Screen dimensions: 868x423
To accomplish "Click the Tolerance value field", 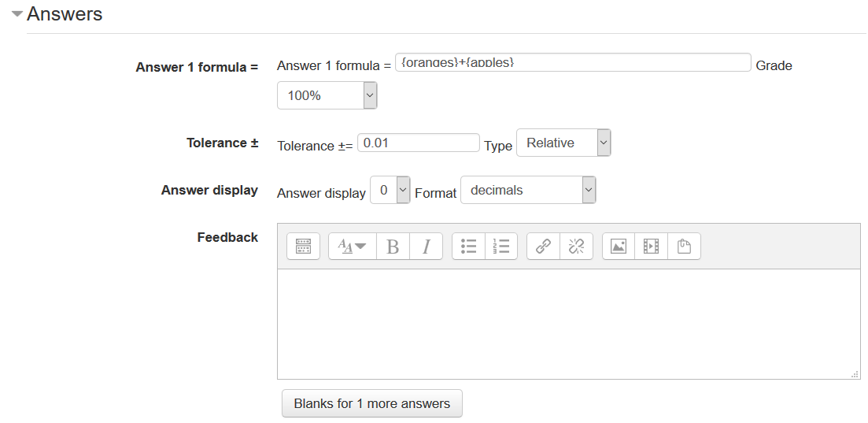I will pyautogui.click(x=418, y=143).
